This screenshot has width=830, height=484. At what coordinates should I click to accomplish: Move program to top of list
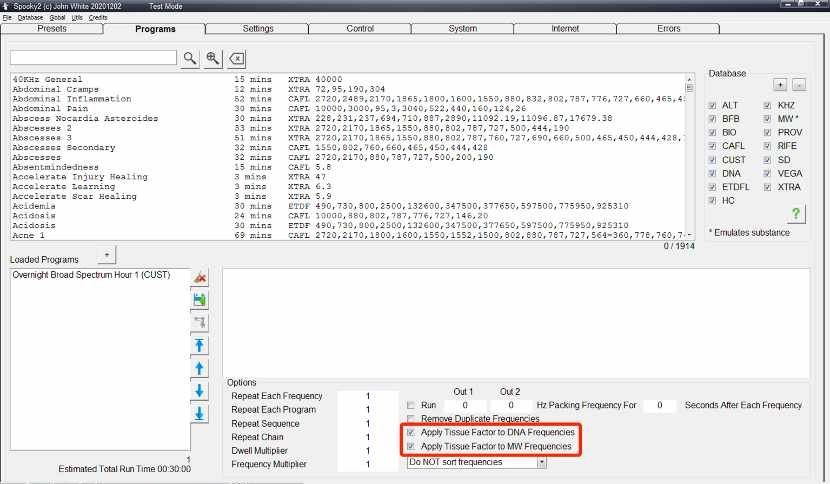coord(200,345)
